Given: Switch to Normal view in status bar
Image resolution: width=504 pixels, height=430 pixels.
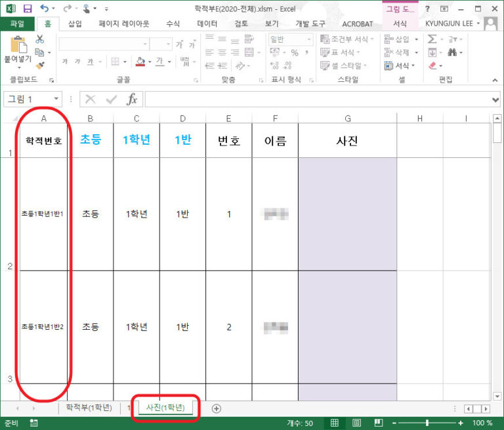Looking at the screenshot, I should pos(334,423).
